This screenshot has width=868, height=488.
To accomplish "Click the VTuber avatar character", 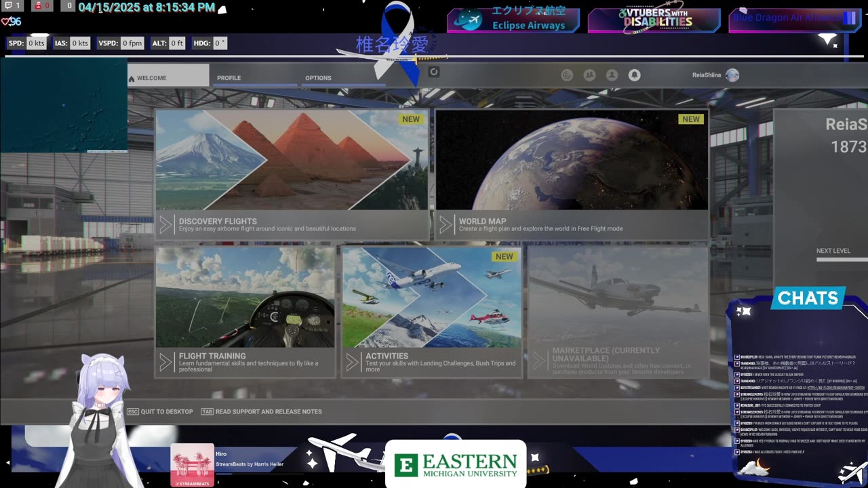I will pyautogui.click(x=102, y=420).
